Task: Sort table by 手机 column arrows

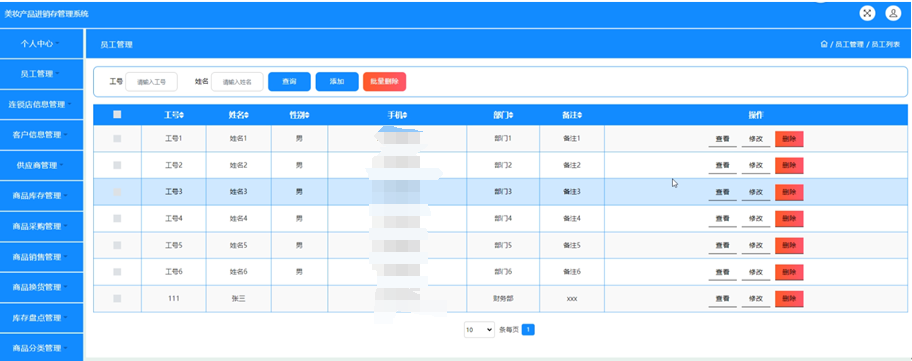Action: [405, 115]
